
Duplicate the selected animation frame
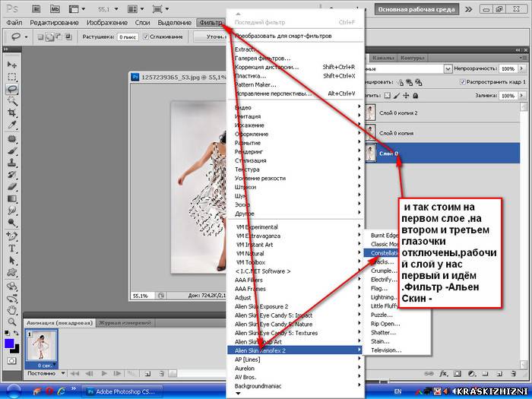(147, 374)
